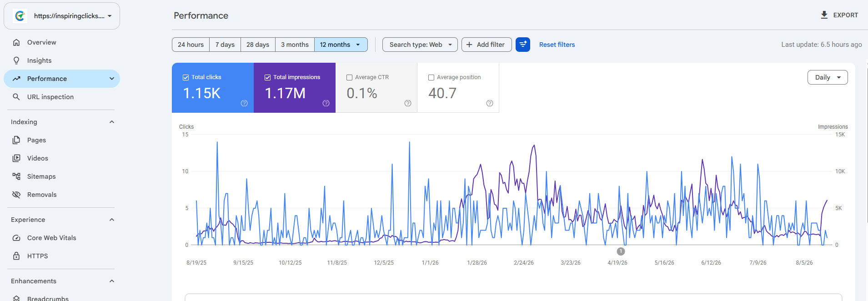Viewport: 868px width, 301px height.
Task: Click the Export download icon
Action: point(824,15)
